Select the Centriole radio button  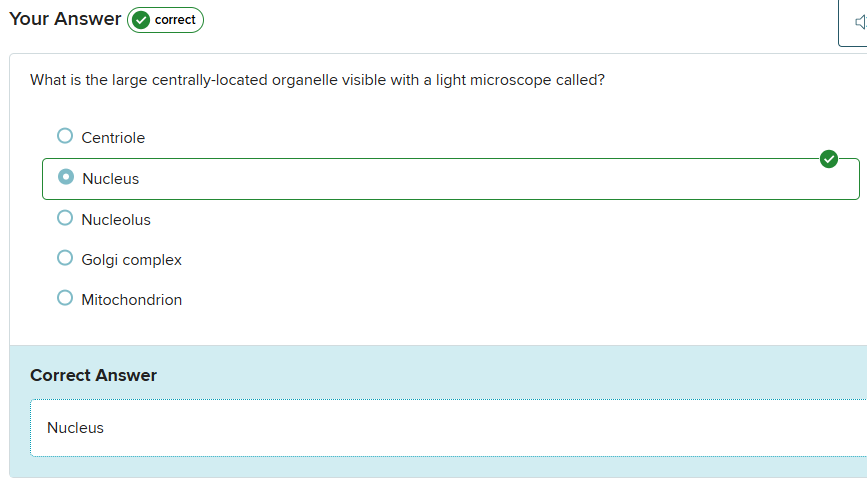65,136
